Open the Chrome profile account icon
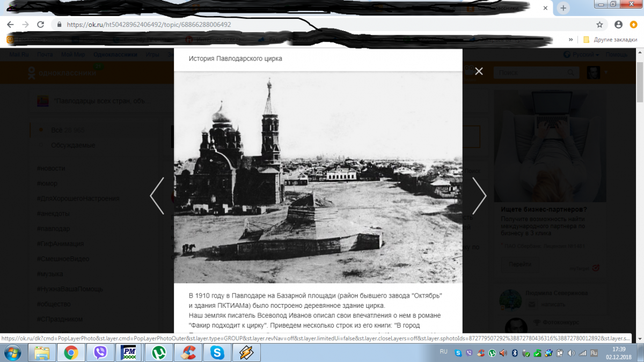The height and width of the screenshot is (362, 644). pos(618,25)
